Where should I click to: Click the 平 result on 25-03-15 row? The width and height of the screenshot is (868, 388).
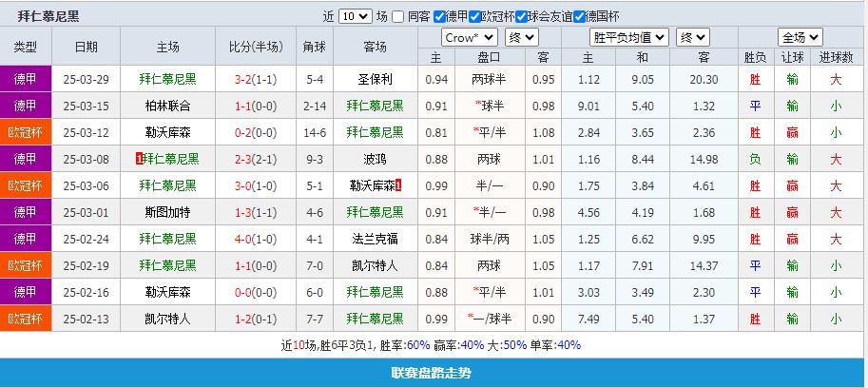[x=755, y=106]
